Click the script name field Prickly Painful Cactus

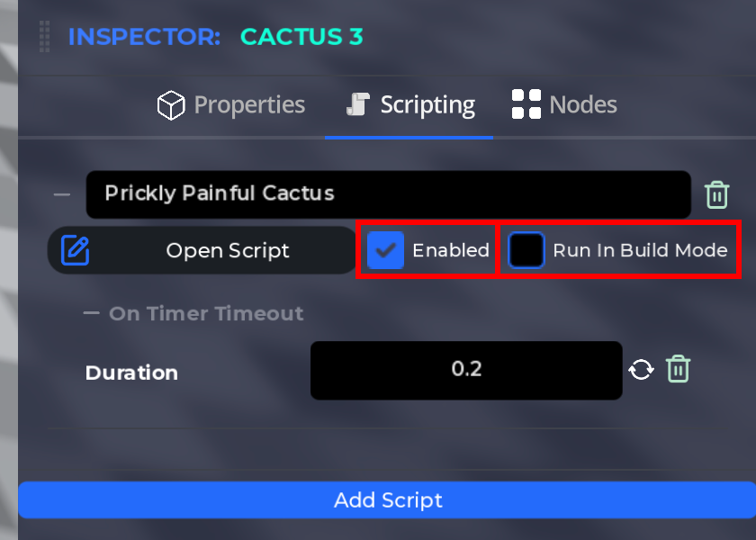[x=387, y=194]
